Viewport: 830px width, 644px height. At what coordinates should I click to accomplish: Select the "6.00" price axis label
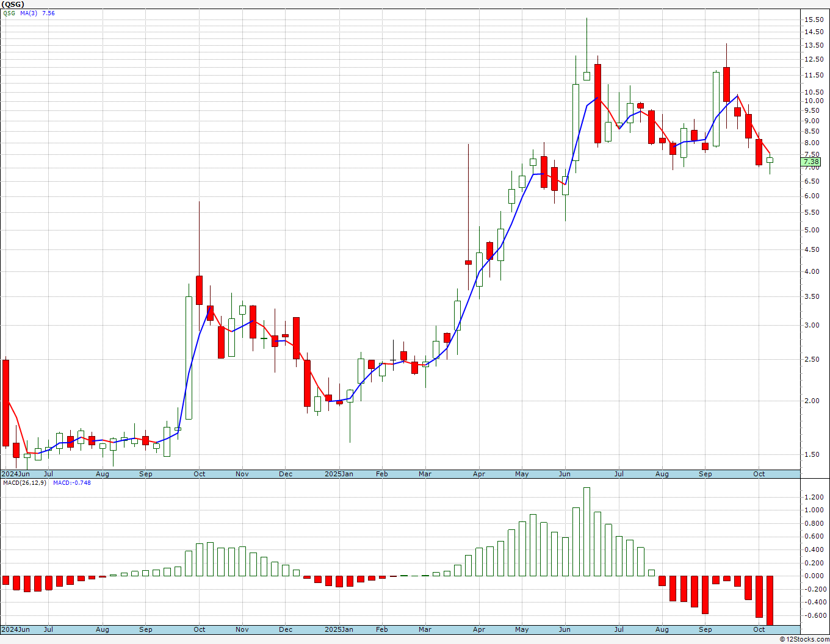coord(814,196)
